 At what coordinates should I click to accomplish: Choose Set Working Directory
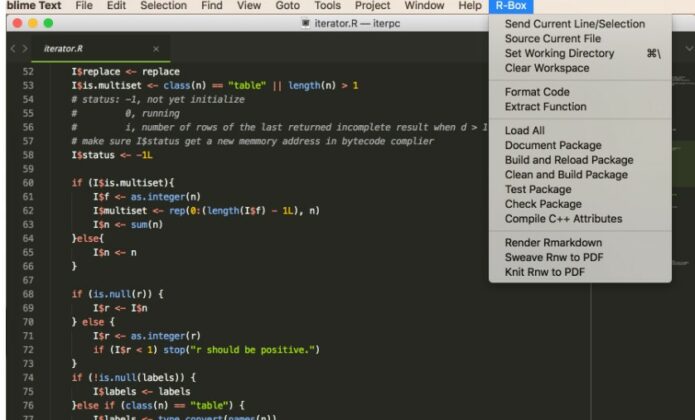pyautogui.click(x=580, y=53)
